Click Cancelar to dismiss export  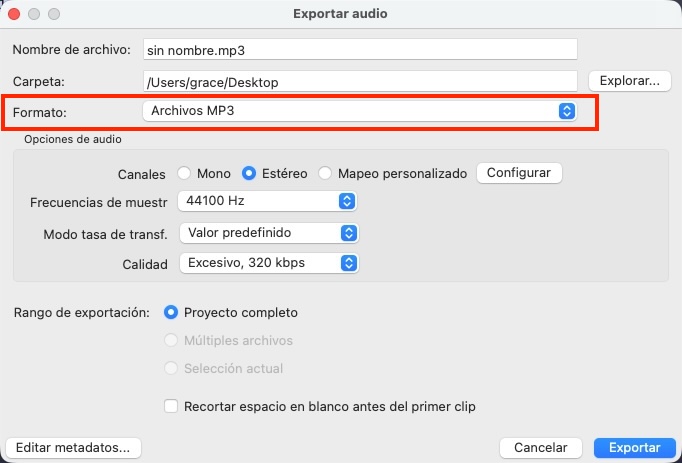coord(541,447)
